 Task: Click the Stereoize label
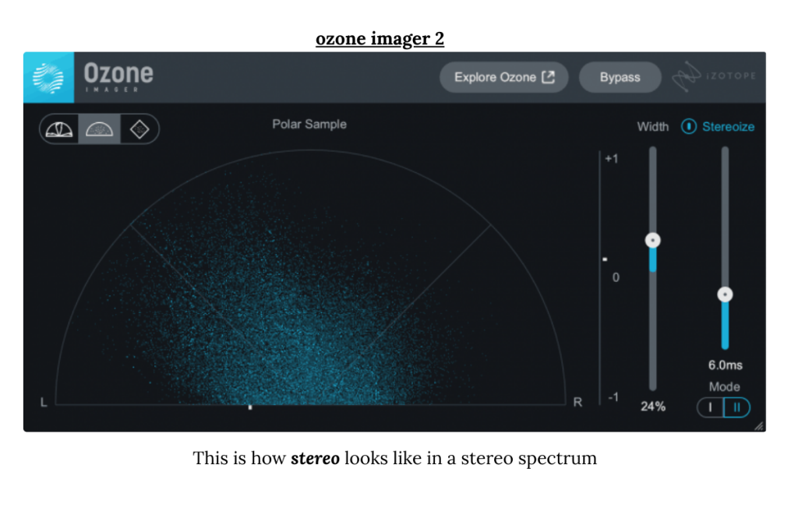(x=729, y=126)
